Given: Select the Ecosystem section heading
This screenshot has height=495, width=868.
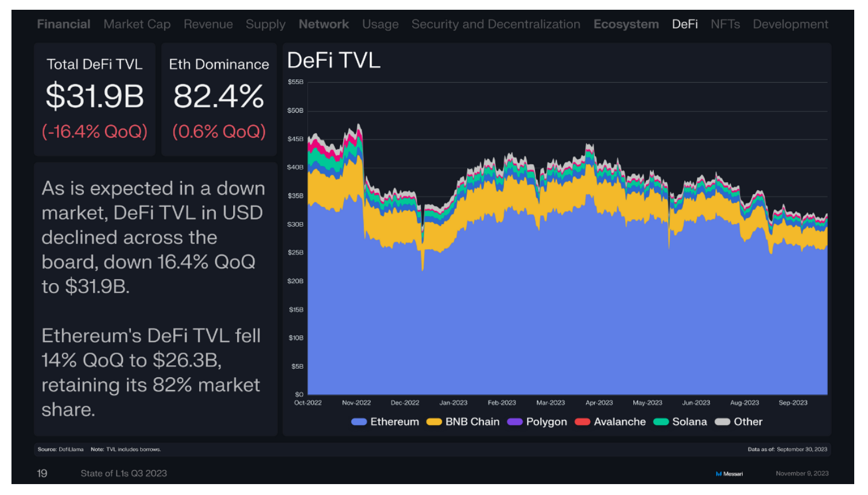Looking at the screenshot, I should tap(626, 24).
